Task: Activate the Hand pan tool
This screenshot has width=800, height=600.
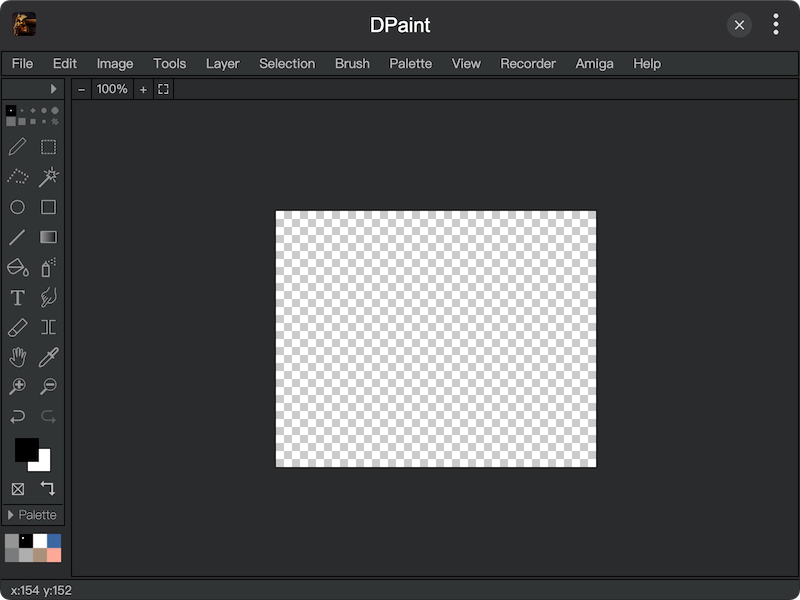Action: pyautogui.click(x=17, y=357)
